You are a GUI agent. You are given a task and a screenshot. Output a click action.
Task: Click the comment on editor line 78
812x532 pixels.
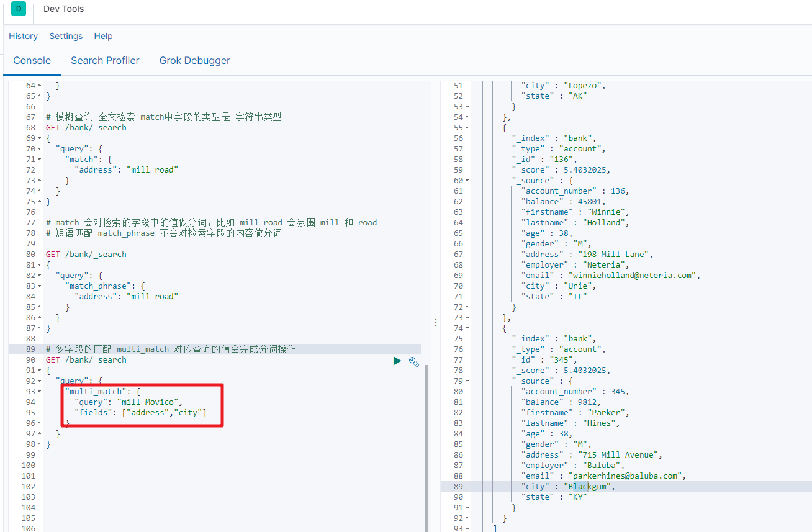pyautogui.click(x=164, y=233)
